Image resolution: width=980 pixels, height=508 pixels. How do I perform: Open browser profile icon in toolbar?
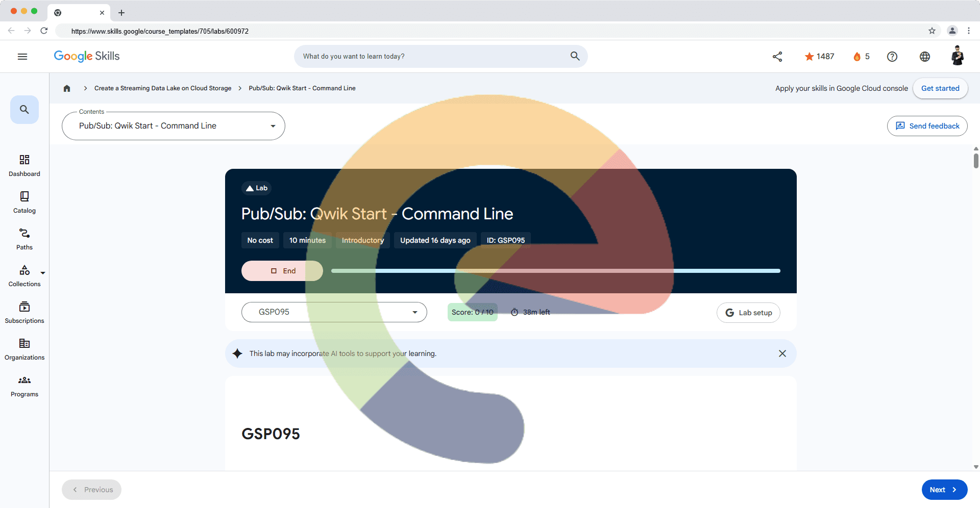pos(952,31)
